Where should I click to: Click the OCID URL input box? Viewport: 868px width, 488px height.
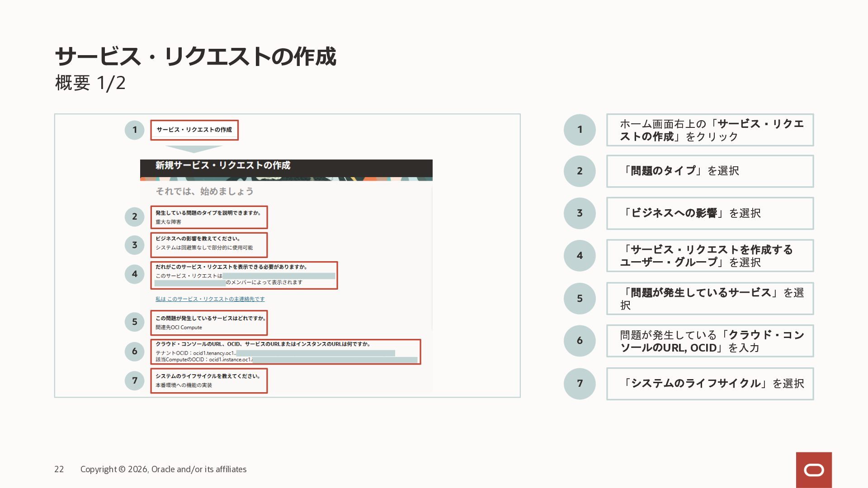pos(285,352)
